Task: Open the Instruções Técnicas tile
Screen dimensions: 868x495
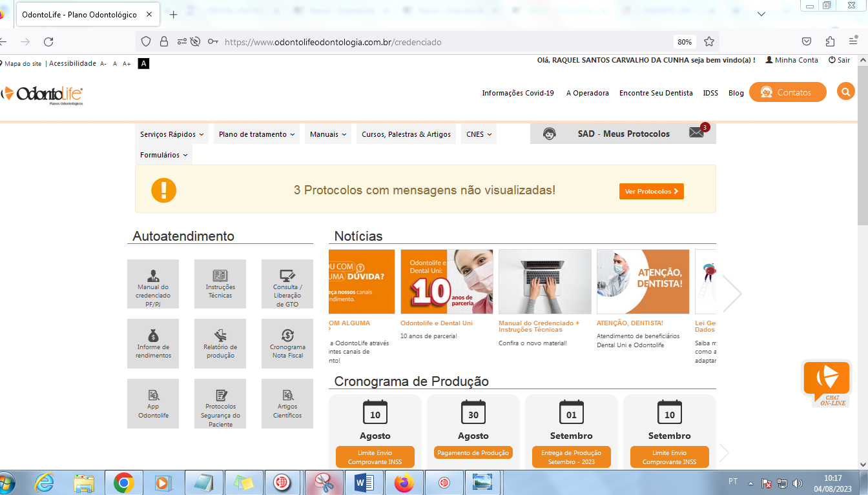Action: click(x=220, y=284)
